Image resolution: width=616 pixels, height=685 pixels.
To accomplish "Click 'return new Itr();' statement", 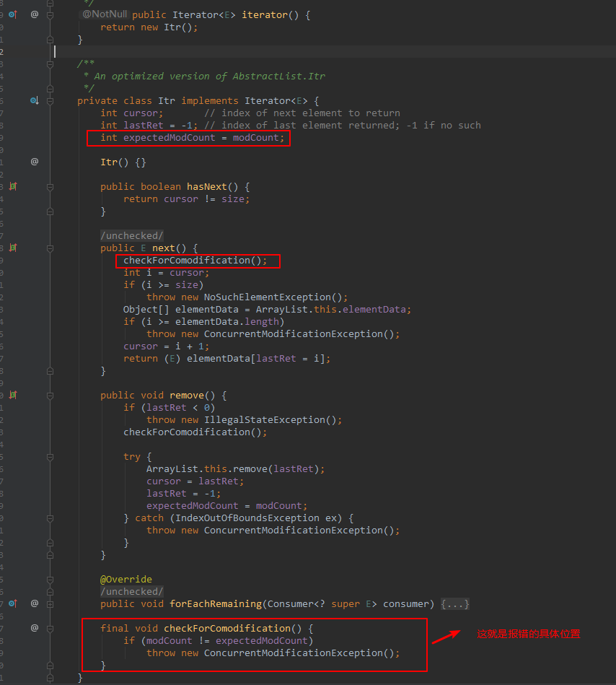I will tap(149, 27).
